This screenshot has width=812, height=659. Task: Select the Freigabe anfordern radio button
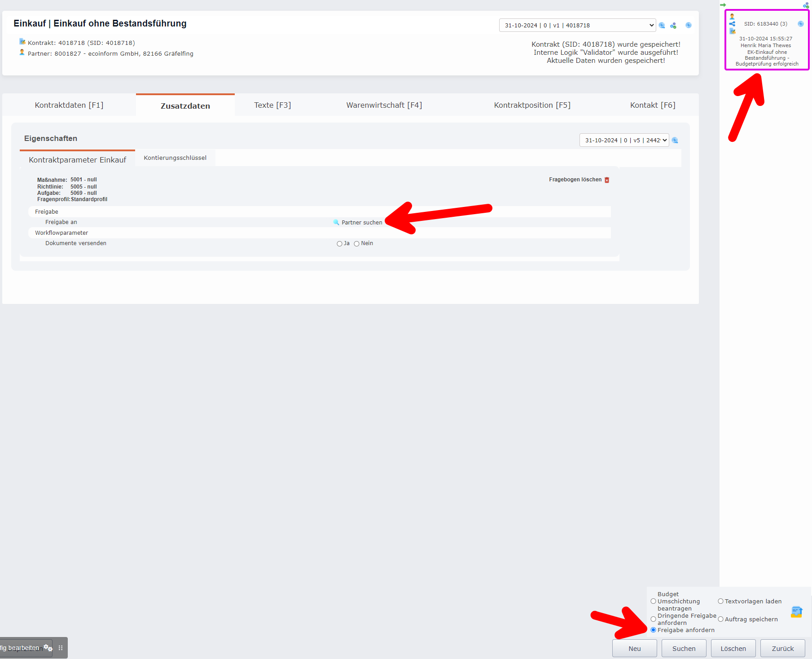pos(653,630)
